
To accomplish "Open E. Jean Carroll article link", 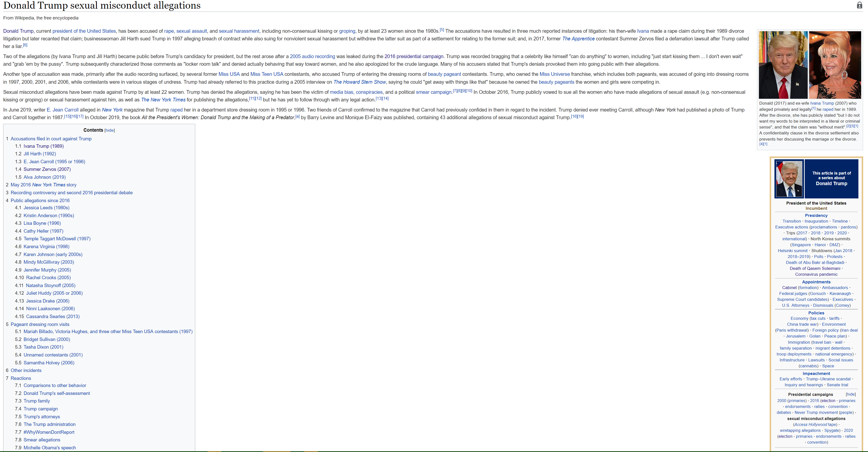I will coord(62,110).
